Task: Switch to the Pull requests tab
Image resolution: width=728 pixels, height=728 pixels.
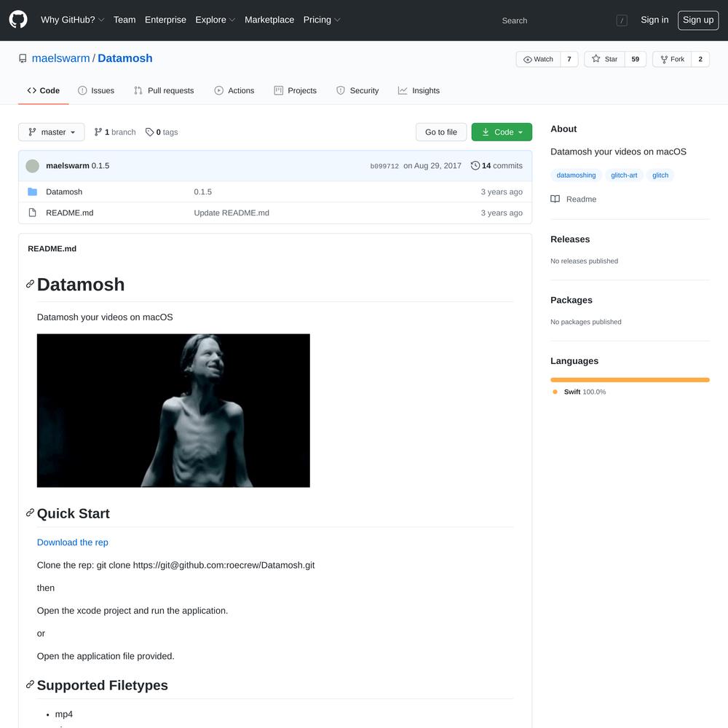Action: 164,90
